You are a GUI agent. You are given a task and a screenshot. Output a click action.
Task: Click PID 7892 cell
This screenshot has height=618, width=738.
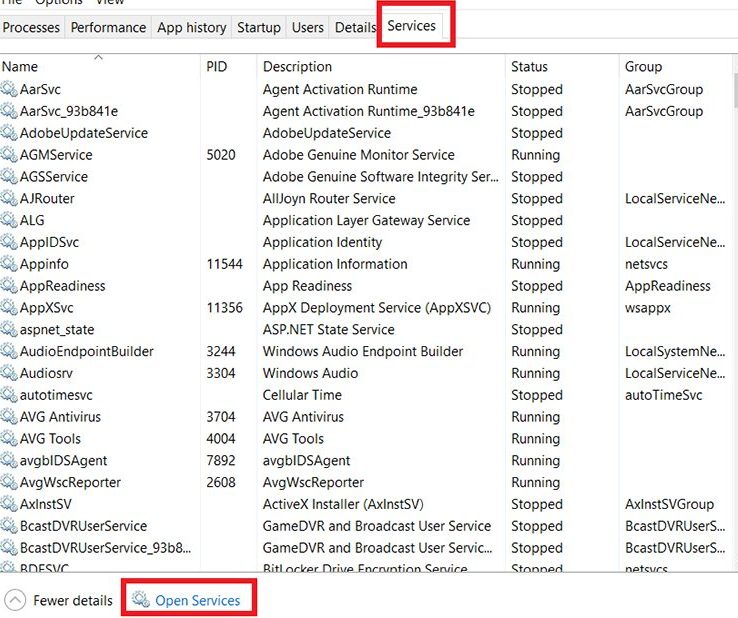[221, 460]
